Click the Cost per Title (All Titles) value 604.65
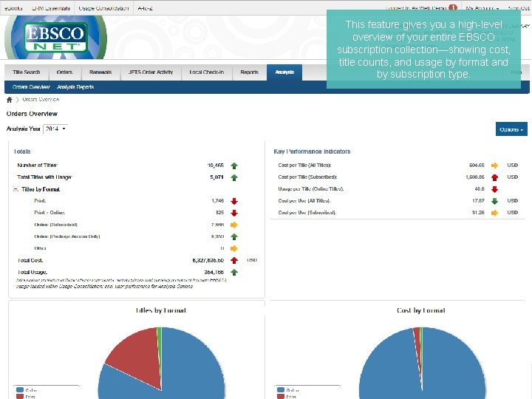Viewport: 532px width, 399px height. click(477, 166)
